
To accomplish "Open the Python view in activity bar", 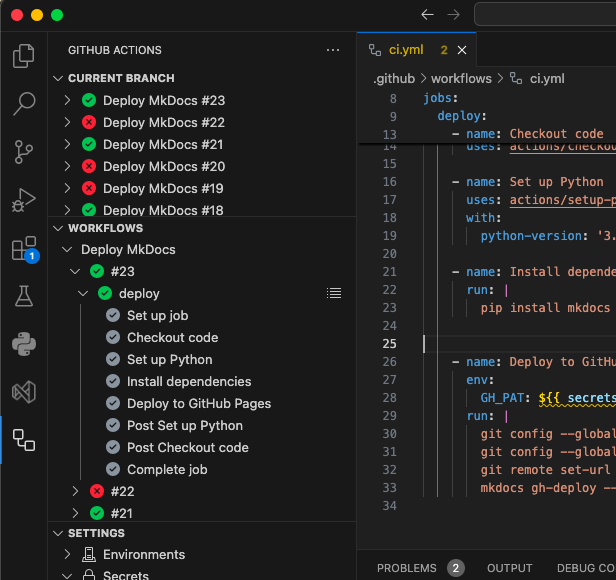I will pos(24,344).
